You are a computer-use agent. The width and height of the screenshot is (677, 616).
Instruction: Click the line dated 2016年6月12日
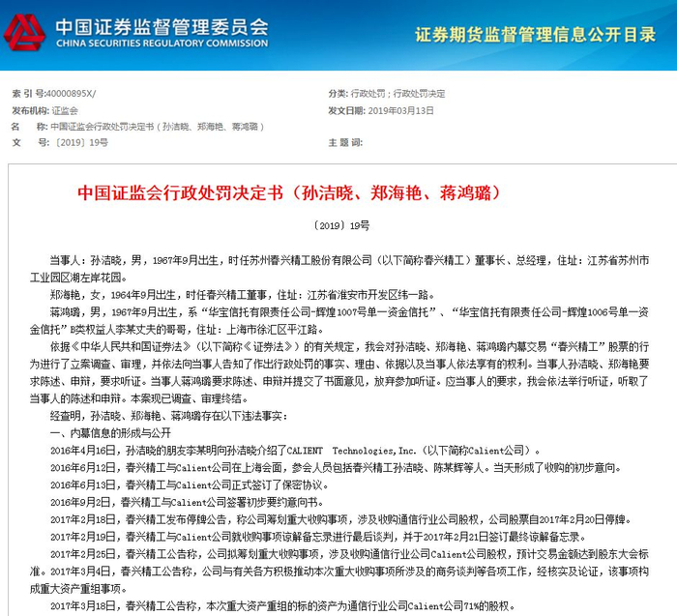click(336, 467)
